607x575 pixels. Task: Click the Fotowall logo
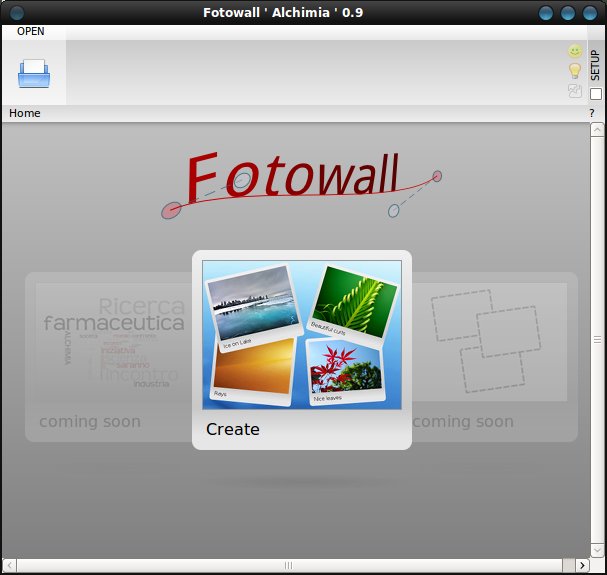click(x=302, y=184)
